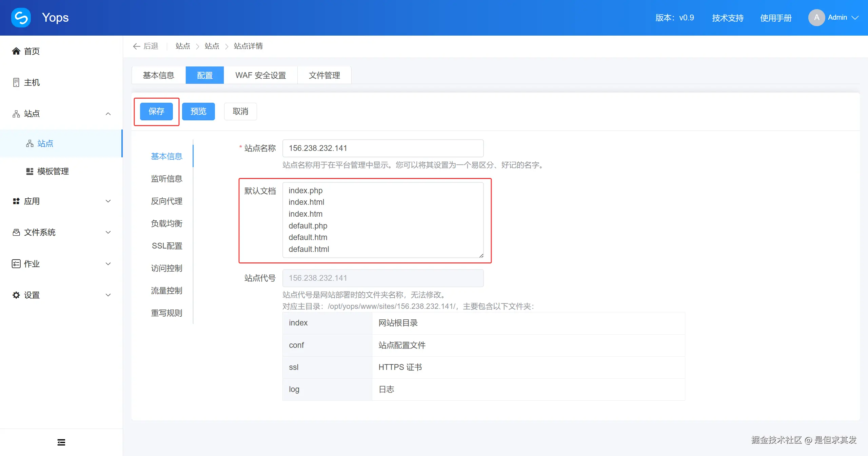Screen dimensions: 868x456
Task: Click the Admin avatar circle
Action: tap(816, 18)
